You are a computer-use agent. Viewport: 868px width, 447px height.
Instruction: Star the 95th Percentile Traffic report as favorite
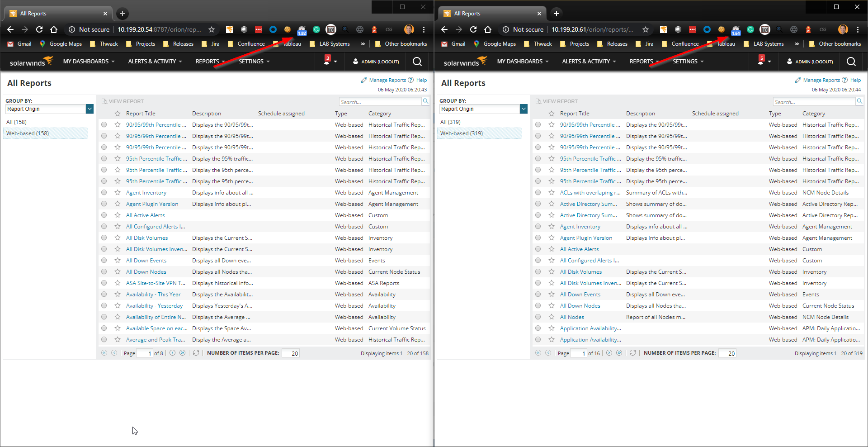117,158
